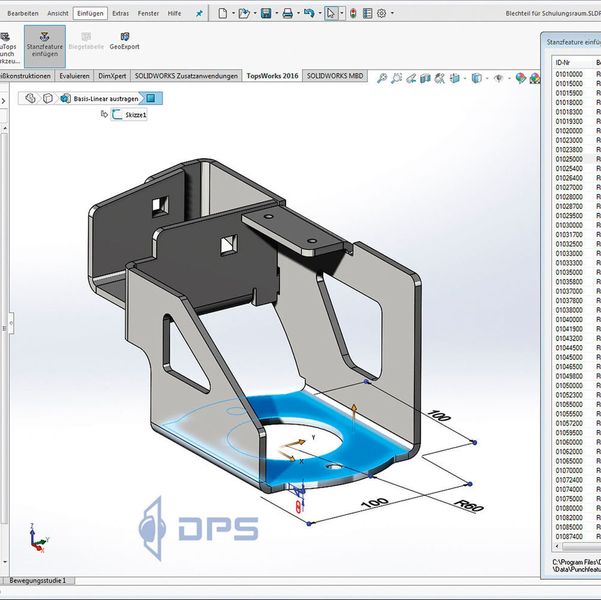Expand feature tree panel arrow
This screenshot has width=601, height=600.
(x=3, y=101)
